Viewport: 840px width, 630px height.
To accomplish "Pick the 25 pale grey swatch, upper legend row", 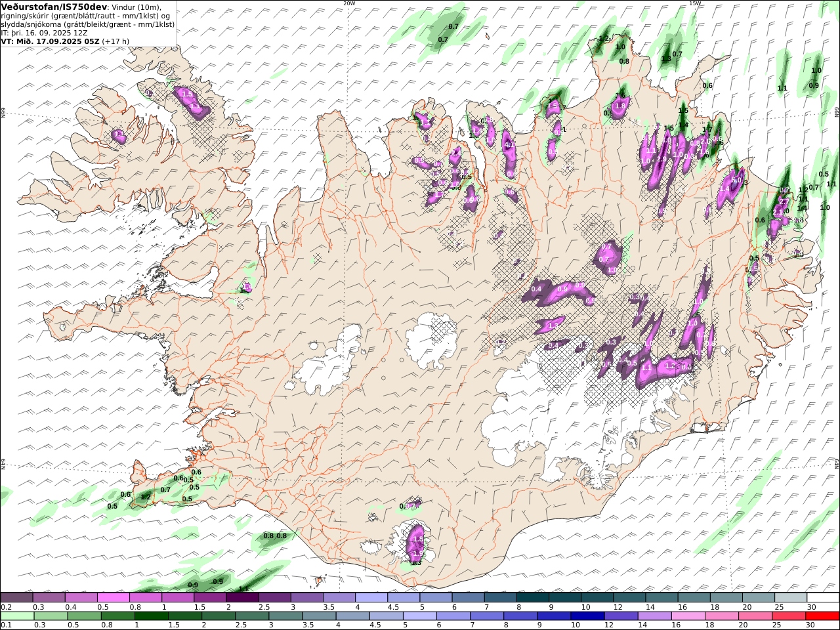I will (x=791, y=598).
